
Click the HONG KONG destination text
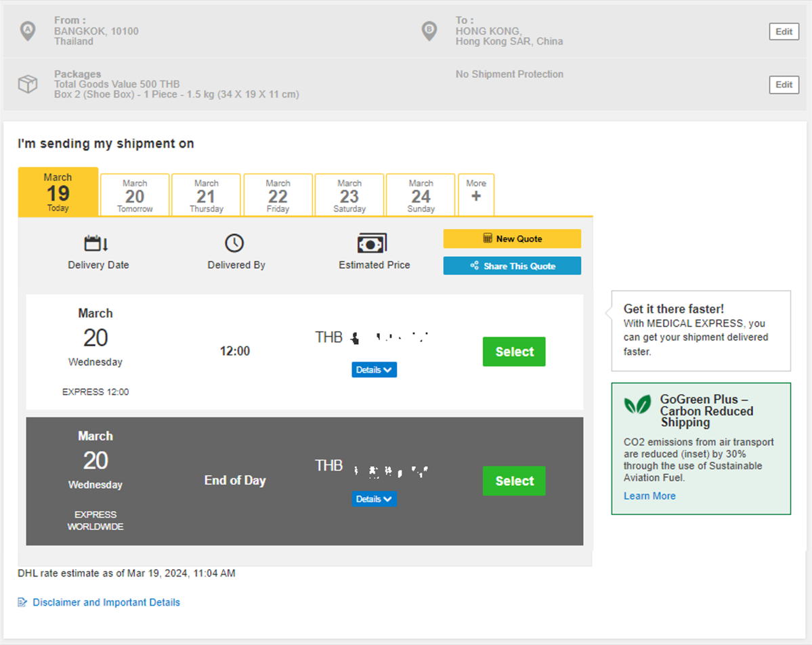[488, 31]
